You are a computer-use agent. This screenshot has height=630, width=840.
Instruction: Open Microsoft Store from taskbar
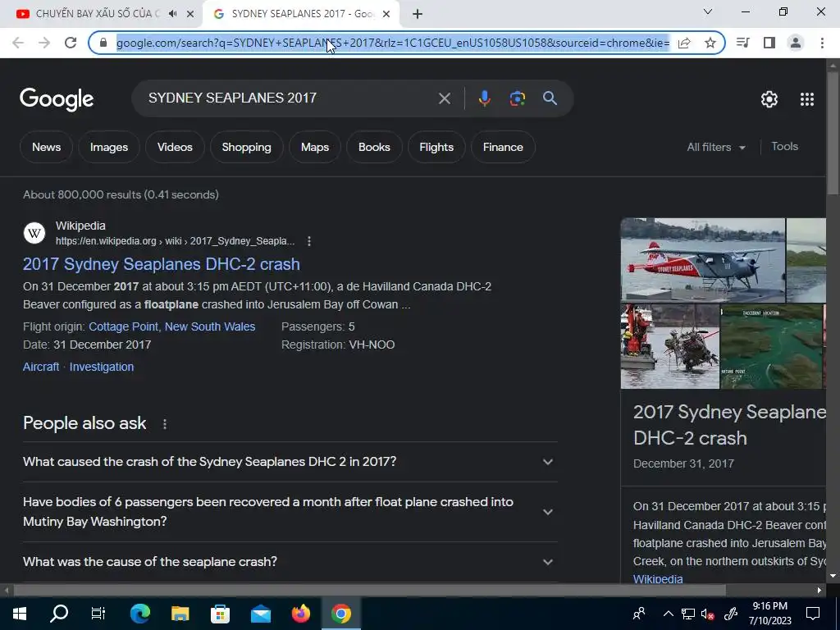(220, 614)
